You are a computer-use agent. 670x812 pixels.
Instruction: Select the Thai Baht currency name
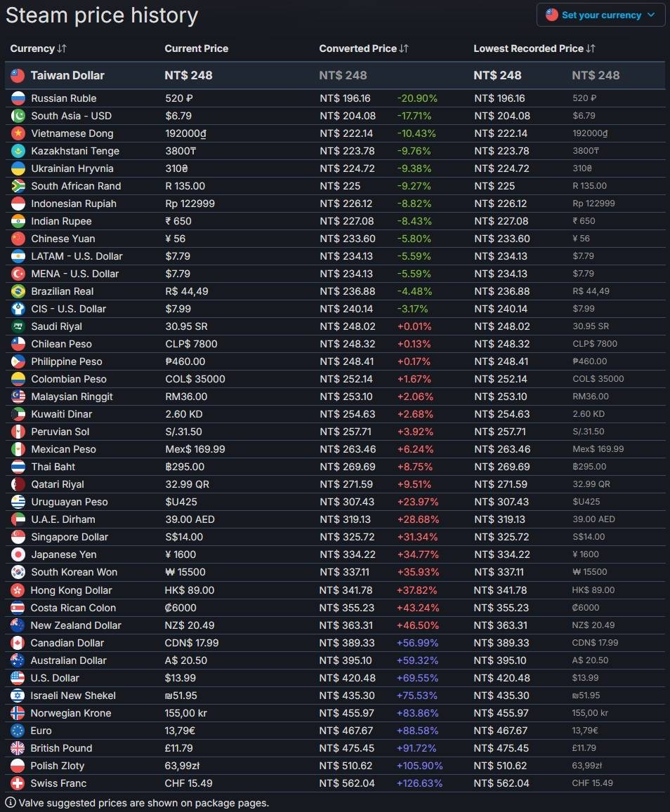click(x=53, y=467)
